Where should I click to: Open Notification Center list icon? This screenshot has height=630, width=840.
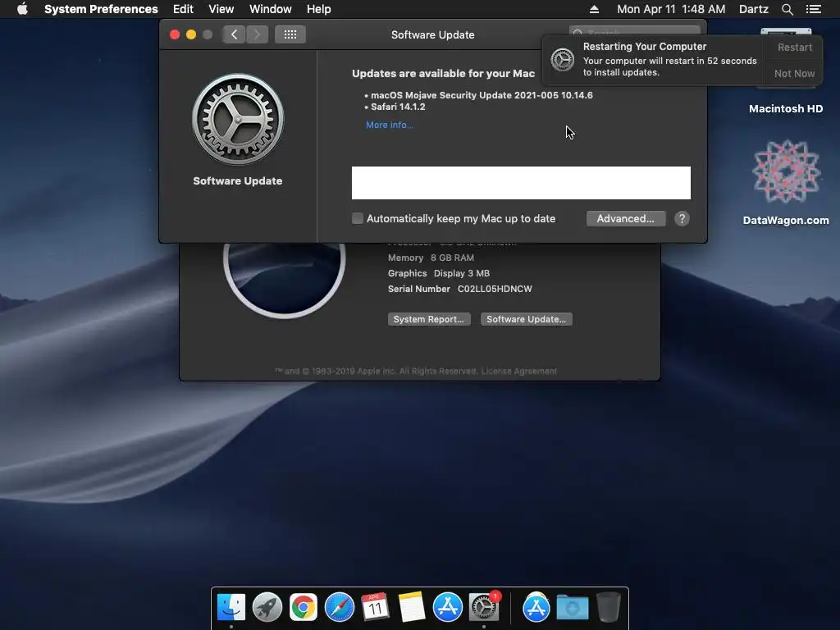coord(813,9)
